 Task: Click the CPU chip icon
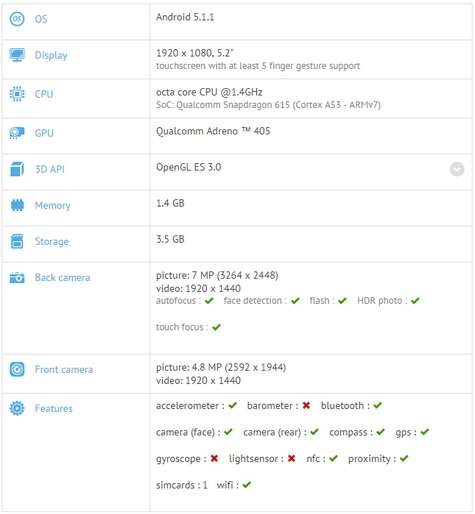[17, 94]
